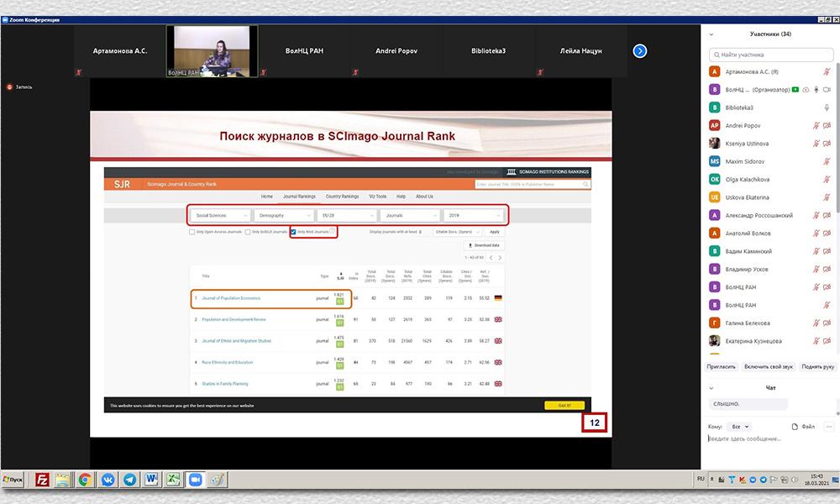Click Maxim Sidorov's muted microphone icon

click(x=827, y=161)
